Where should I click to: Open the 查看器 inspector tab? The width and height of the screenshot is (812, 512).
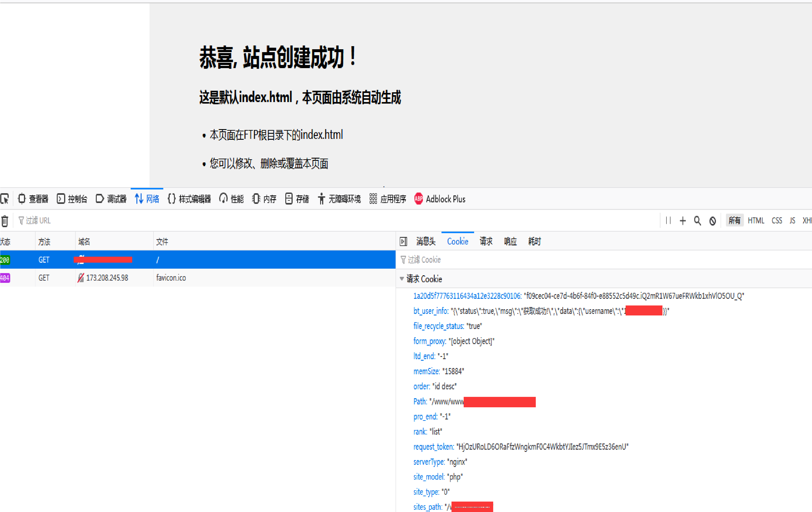[x=33, y=199]
